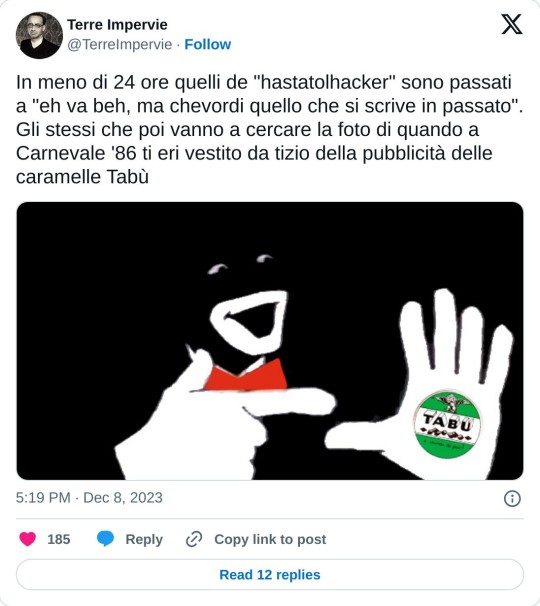
Task: Like the post with the heart icon
Action: (27, 539)
